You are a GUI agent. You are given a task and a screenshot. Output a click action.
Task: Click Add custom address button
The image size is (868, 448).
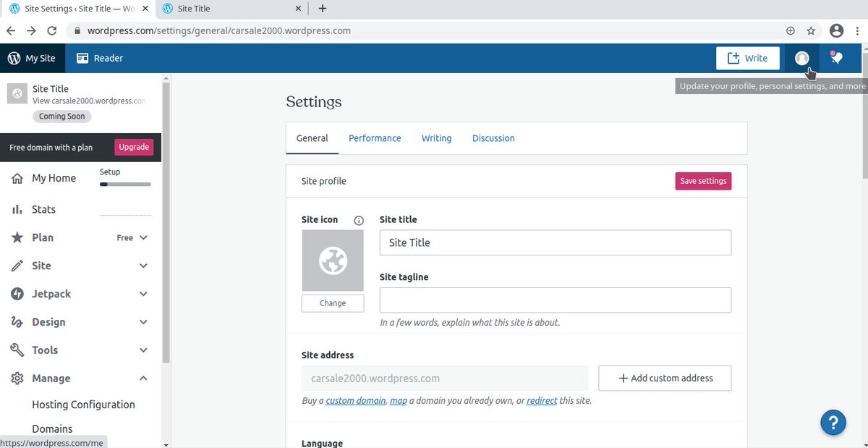coord(665,379)
